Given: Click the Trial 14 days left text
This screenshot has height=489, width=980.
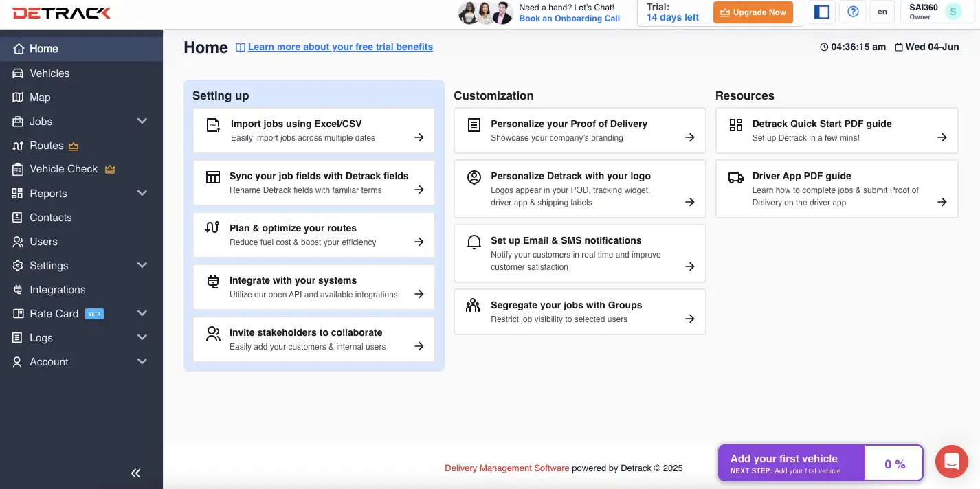Looking at the screenshot, I should 673,12.
